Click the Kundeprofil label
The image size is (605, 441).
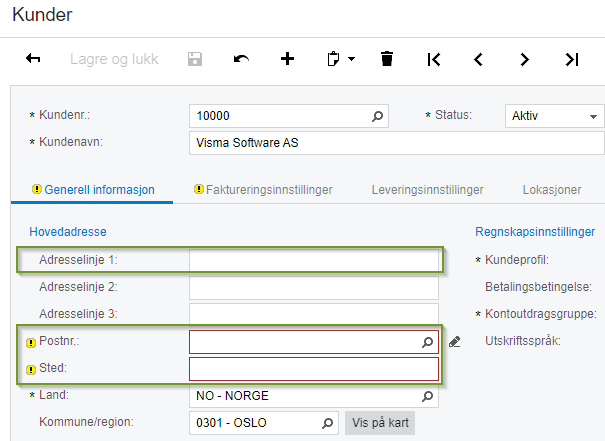(517, 260)
